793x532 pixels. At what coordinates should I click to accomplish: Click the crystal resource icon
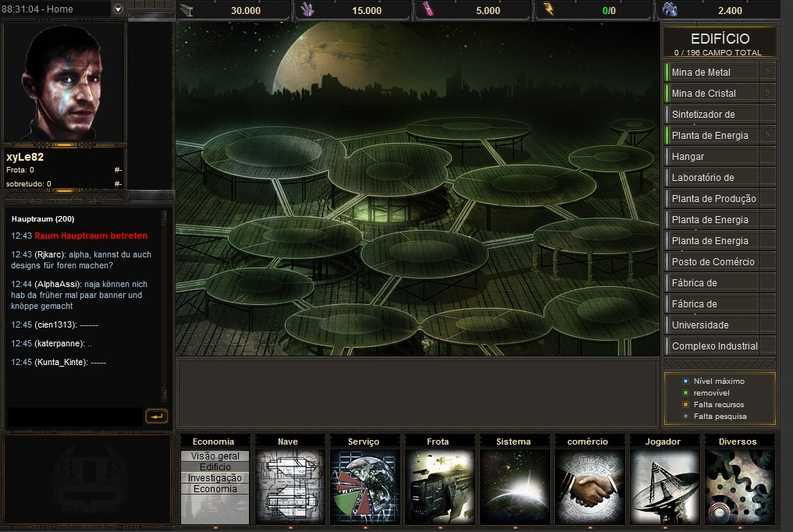click(308, 9)
